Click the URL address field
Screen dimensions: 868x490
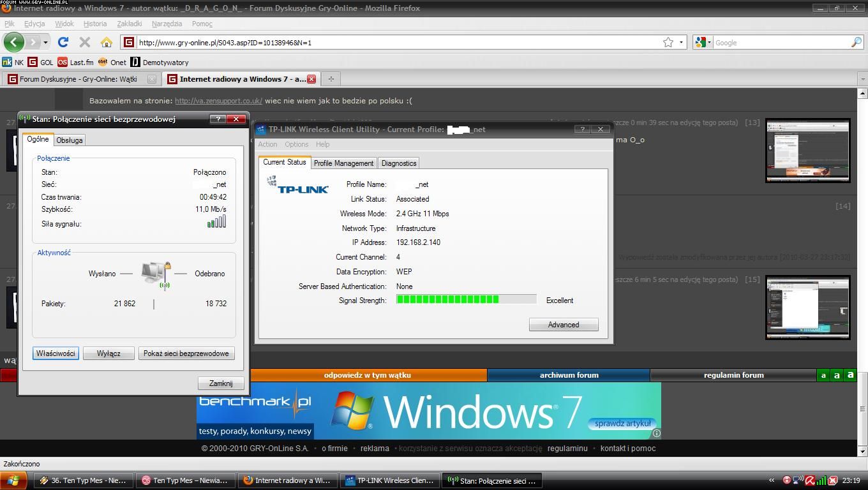(396, 43)
